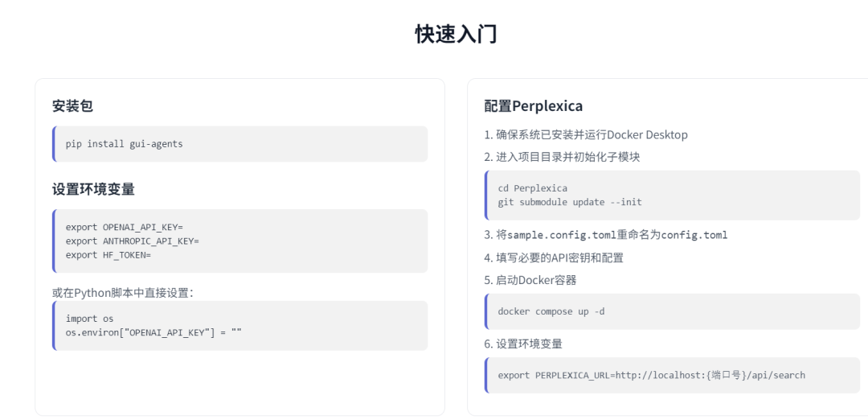This screenshot has width=868, height=420.
Task: Select the 安装包 section heading
Action: tap(72, 106)
